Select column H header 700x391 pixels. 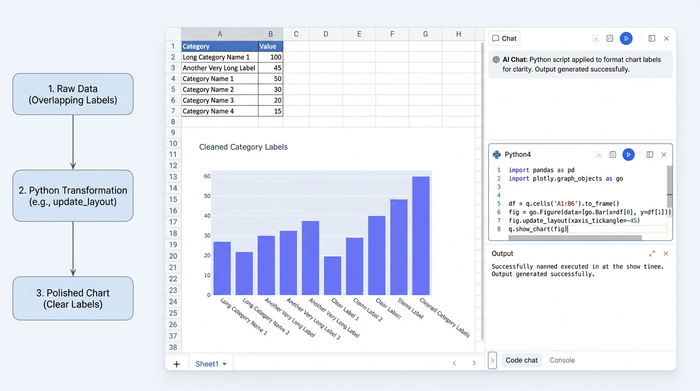[x=458, y=34]
